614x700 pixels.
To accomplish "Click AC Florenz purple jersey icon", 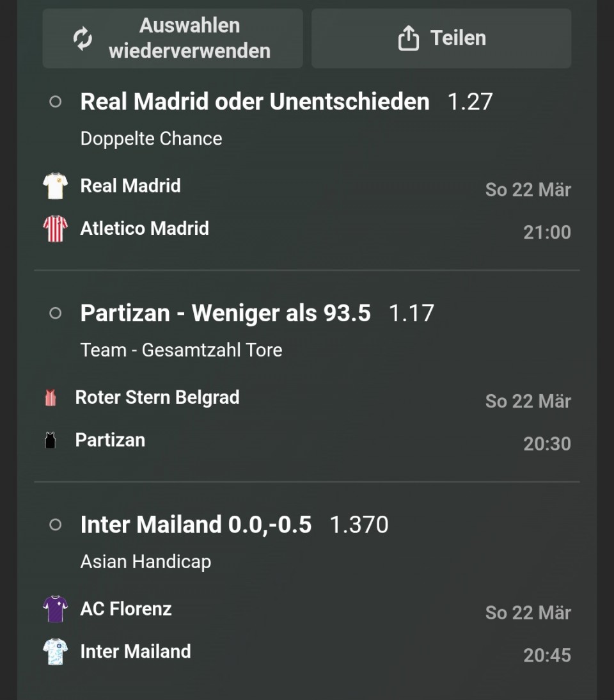I will [56, 609].
